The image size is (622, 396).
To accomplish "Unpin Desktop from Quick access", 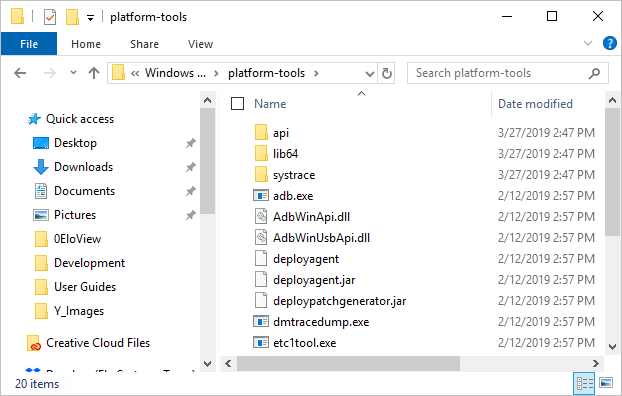I will pos(191,143).
